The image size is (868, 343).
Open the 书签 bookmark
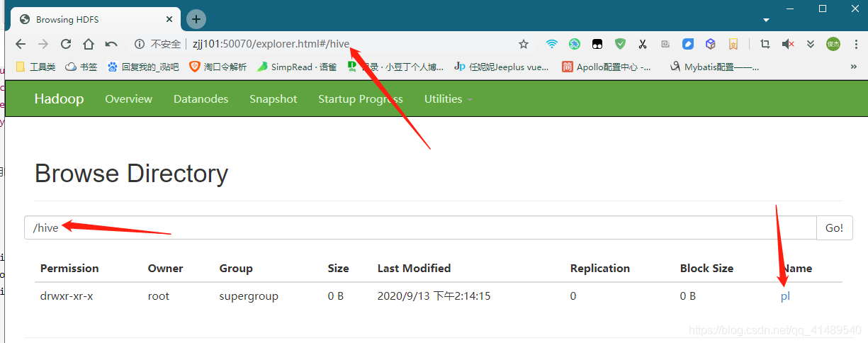tap(81, 67)
